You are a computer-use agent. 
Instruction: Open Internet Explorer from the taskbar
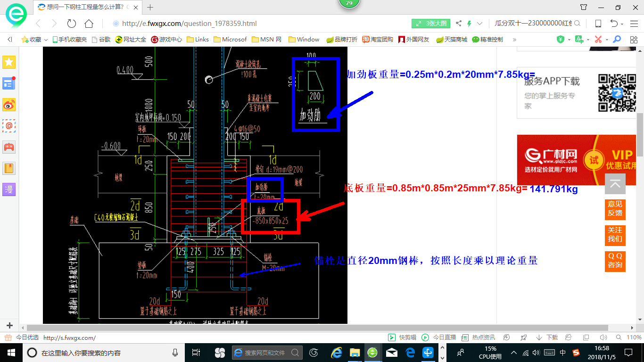[336, 352]
